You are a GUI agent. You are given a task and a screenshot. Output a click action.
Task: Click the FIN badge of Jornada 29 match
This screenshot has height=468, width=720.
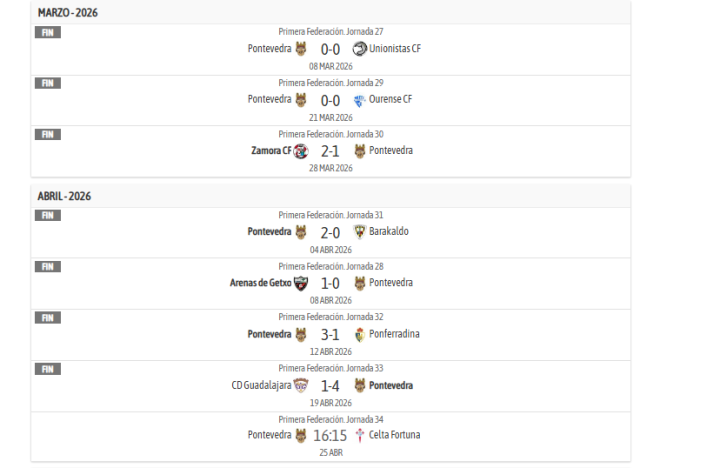[47, 83]
